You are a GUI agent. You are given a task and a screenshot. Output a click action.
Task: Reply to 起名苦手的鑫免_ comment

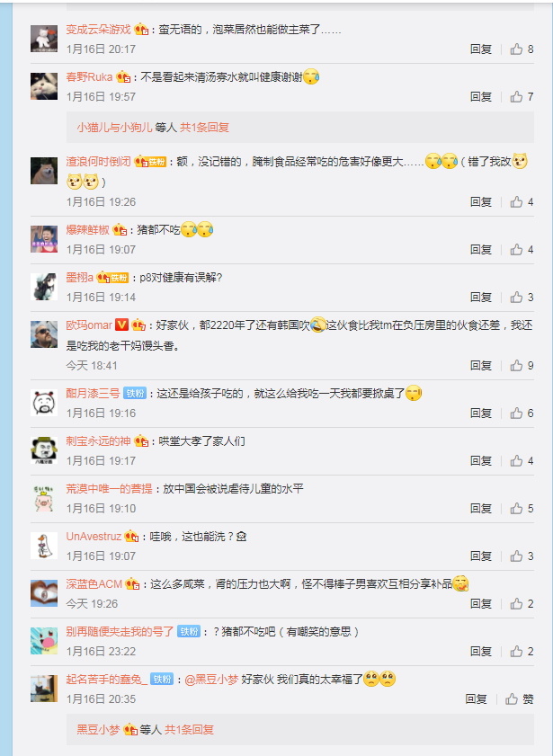476,699
